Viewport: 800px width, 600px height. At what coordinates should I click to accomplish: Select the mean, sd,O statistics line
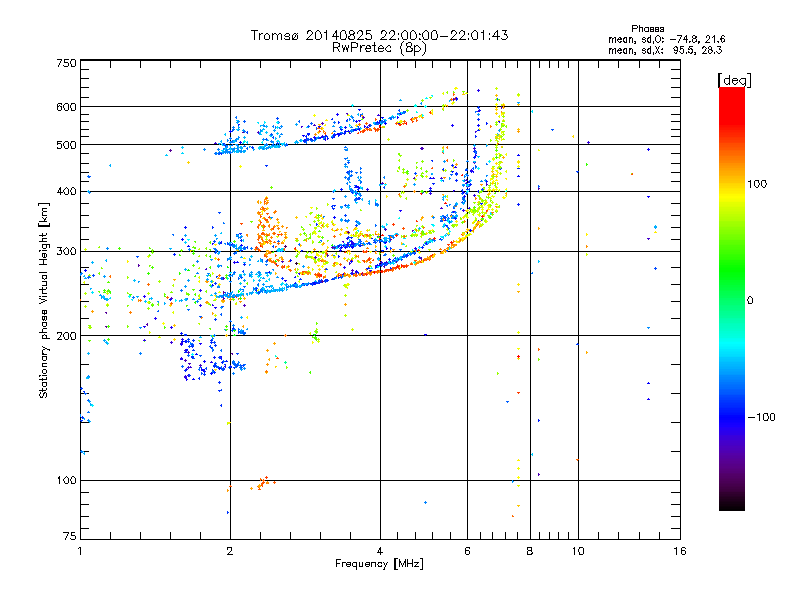point(666,39)
